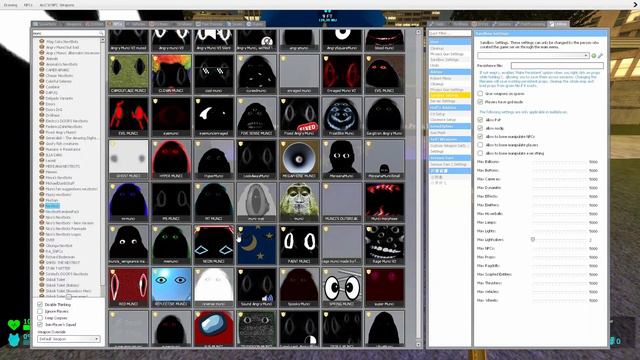Viewport: 640px width, 360px height.
Task: Select the highlighted Nextbot category in tree
Action: [x=53, y=206]
